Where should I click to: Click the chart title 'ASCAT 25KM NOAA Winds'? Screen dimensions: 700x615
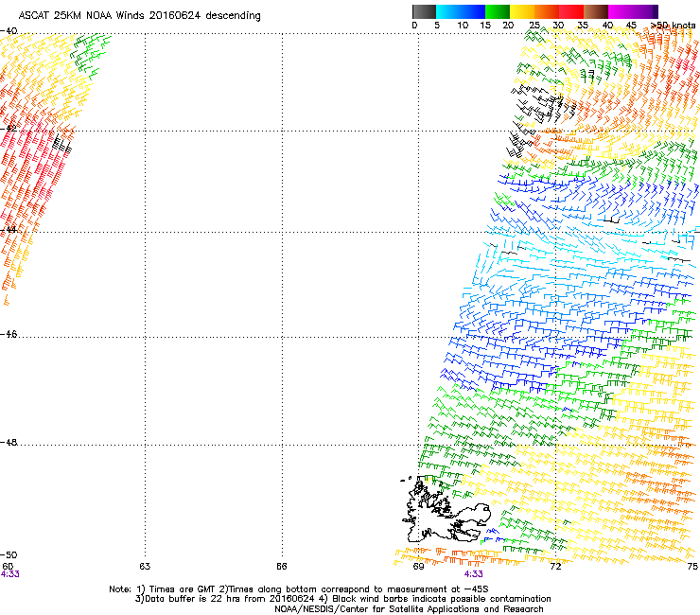(81, 15)
